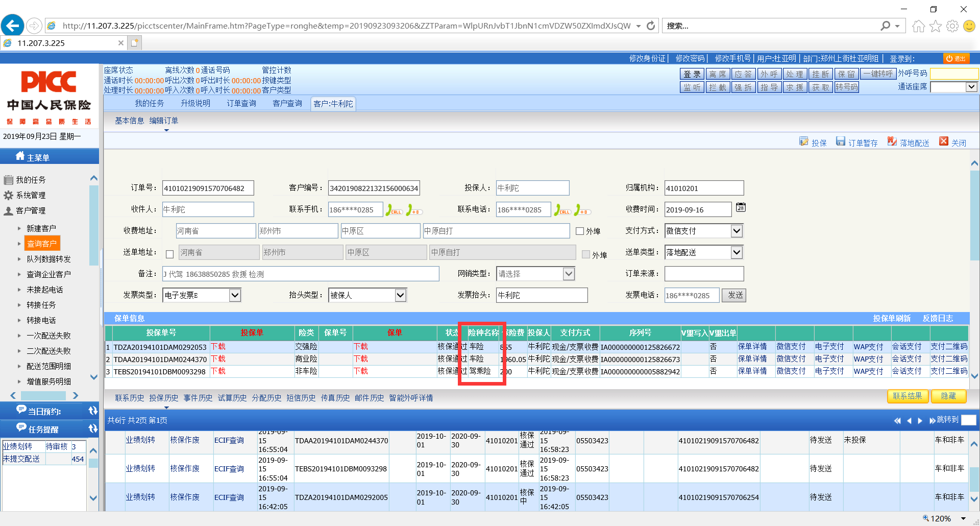The image size is (980, 526).
Task: Open the 投保历史 tab
Action: coord(164,398)
